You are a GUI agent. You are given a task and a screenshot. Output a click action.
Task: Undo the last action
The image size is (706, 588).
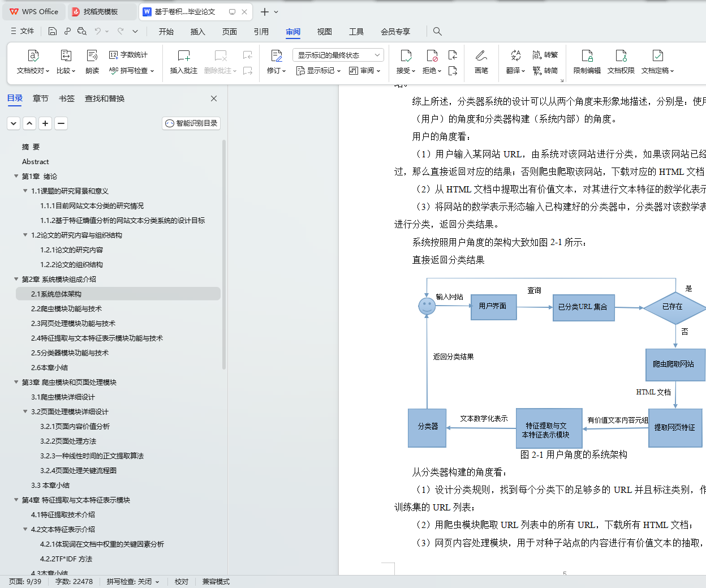pos(98,31)
